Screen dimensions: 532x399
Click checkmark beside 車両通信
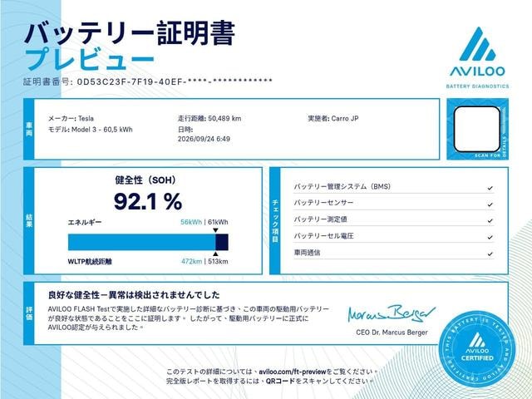click(490, 254)
